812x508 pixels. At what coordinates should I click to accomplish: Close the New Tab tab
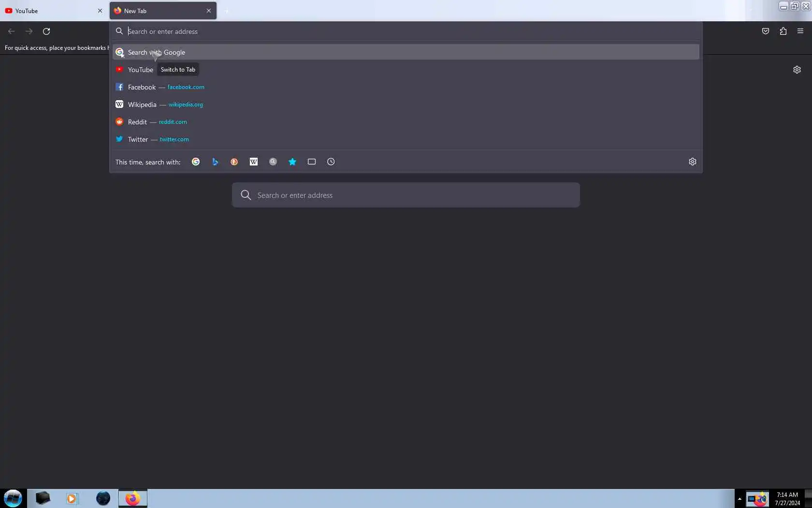(x=209, y=11)
